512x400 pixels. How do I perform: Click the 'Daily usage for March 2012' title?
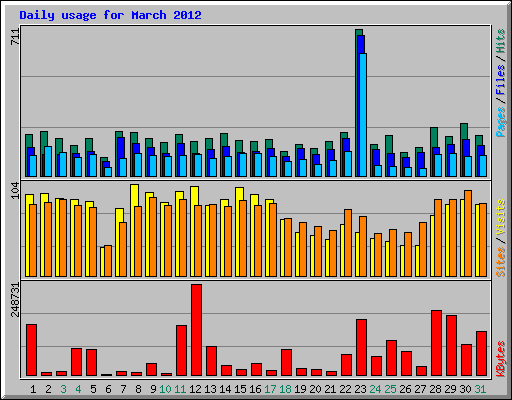(x=110, y=15)
